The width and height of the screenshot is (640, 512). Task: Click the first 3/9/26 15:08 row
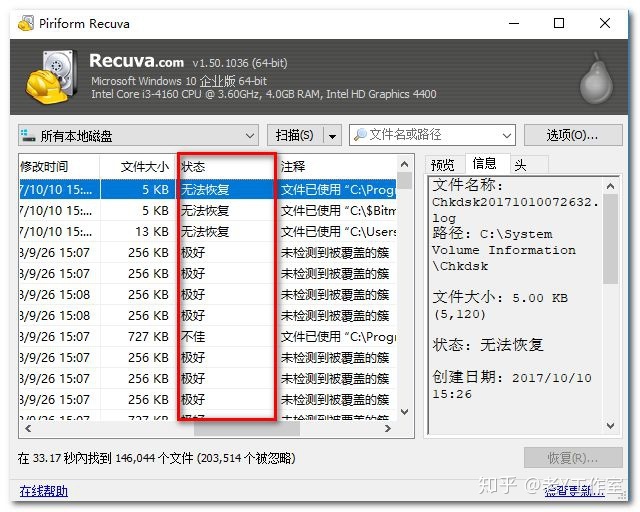click(208, 294)
